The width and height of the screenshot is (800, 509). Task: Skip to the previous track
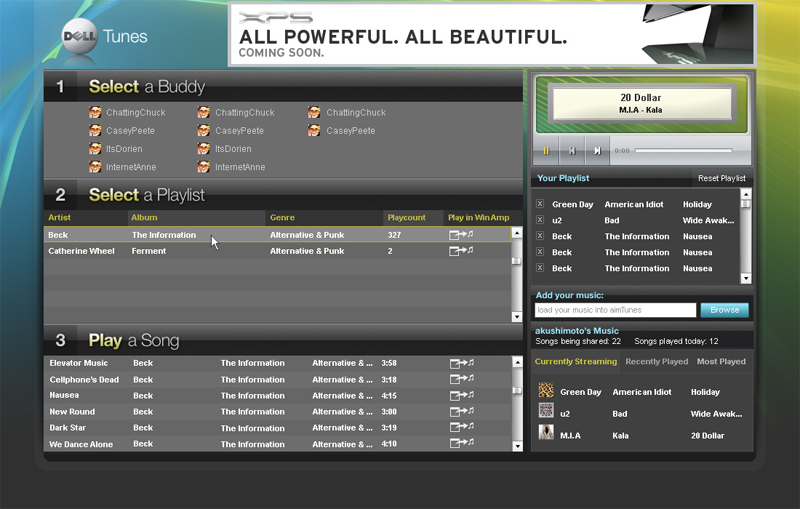tap(572, 151)
